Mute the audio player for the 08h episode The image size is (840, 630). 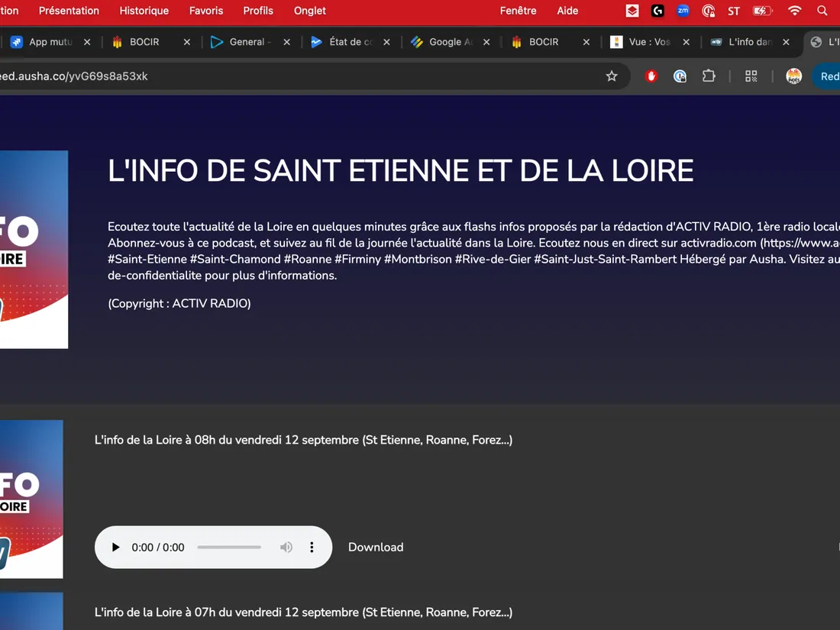pyautogui.click(x=286, y=547)
